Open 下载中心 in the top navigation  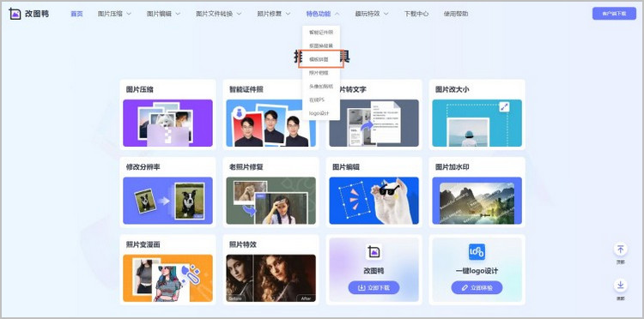416,14
